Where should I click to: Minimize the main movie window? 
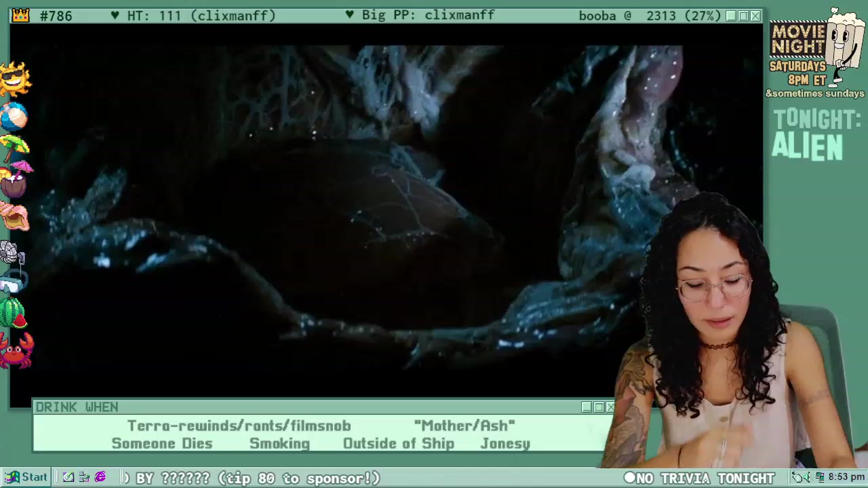point(731,16)
